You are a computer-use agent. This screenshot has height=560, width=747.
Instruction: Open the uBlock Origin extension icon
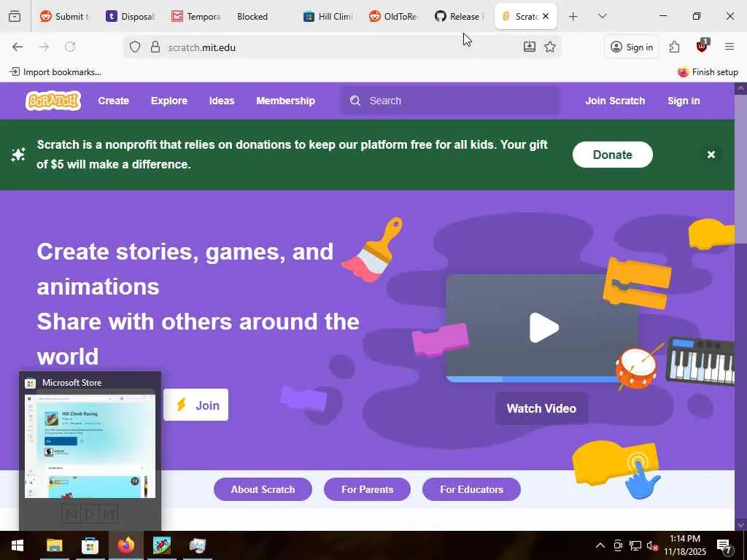pos(702,46)
